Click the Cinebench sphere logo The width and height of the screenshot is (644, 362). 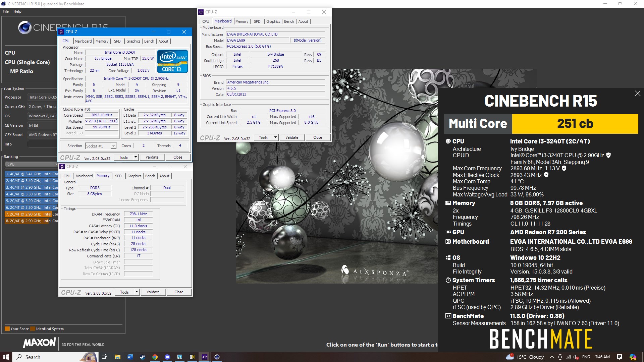click(24, 27)
